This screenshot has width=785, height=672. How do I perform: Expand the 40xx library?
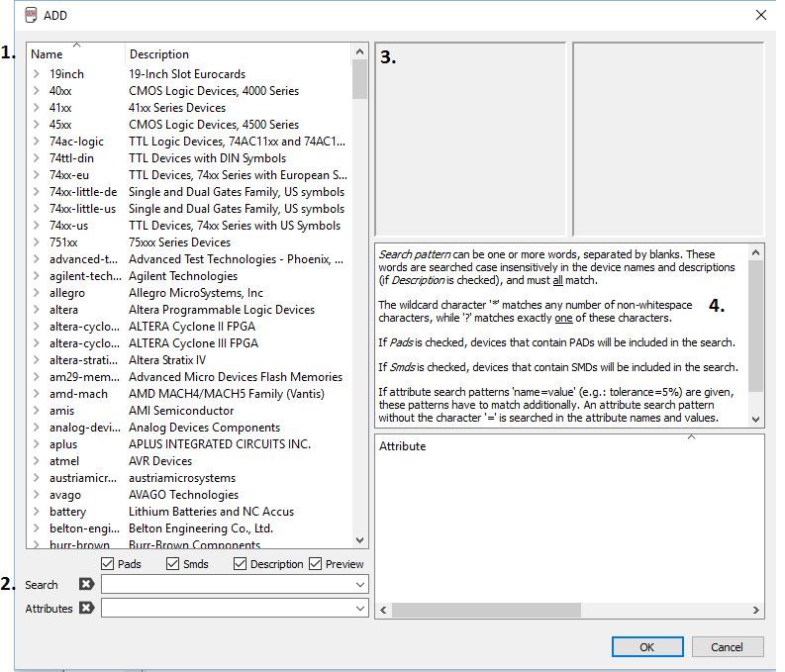point(36,91)
